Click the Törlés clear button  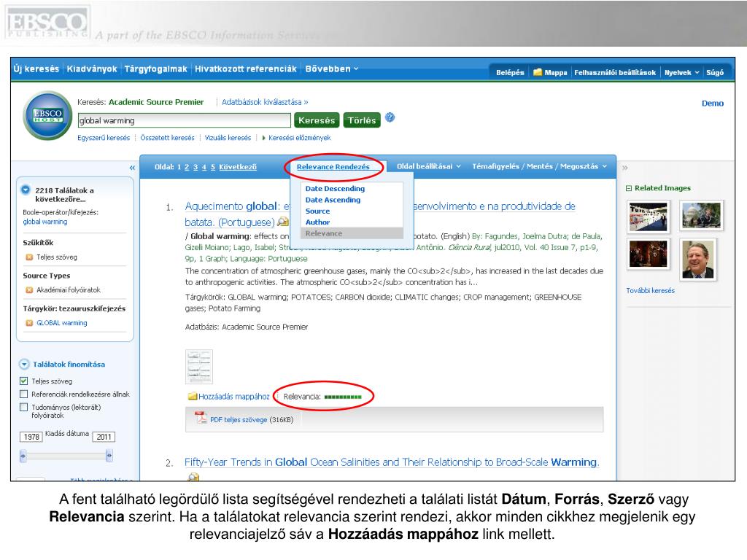(x=362, y=120)
